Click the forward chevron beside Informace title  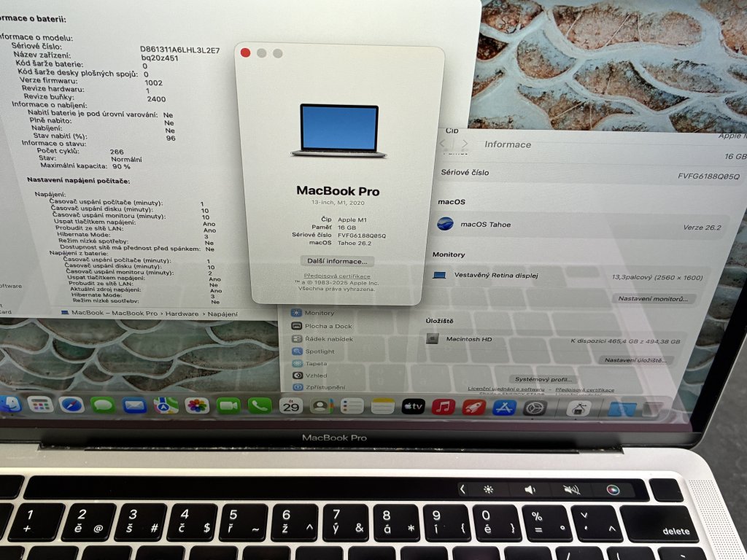465,144
